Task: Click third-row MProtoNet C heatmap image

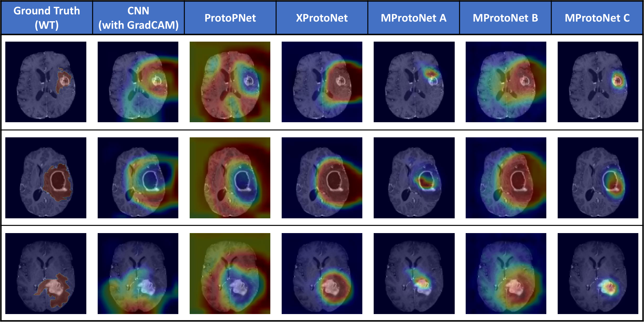Action: pos(598,274)
